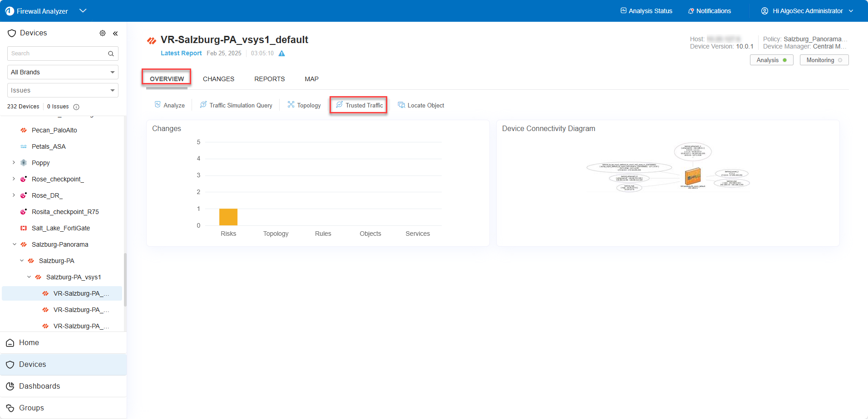Collapse the Devices sidebar panel
Viewport: 868px width, 419px height.
click(x=115, y=33)
